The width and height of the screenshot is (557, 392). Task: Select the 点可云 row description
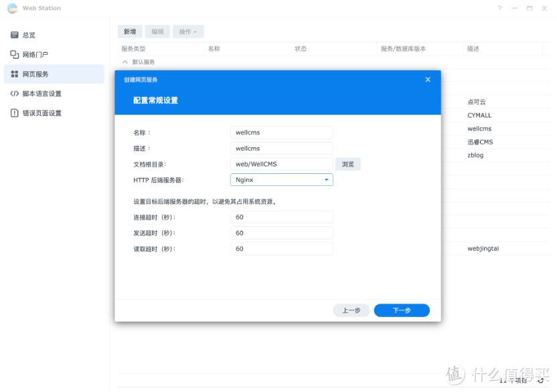477,102
